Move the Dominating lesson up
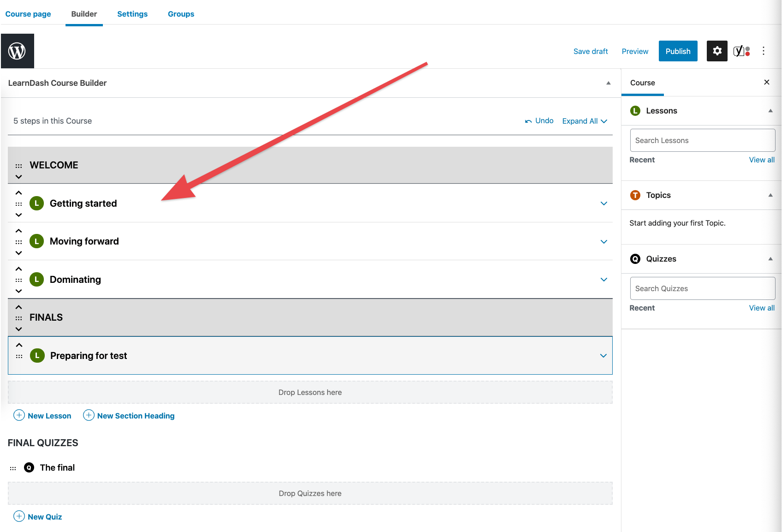 pyautogui.click(x=18, y=269)
